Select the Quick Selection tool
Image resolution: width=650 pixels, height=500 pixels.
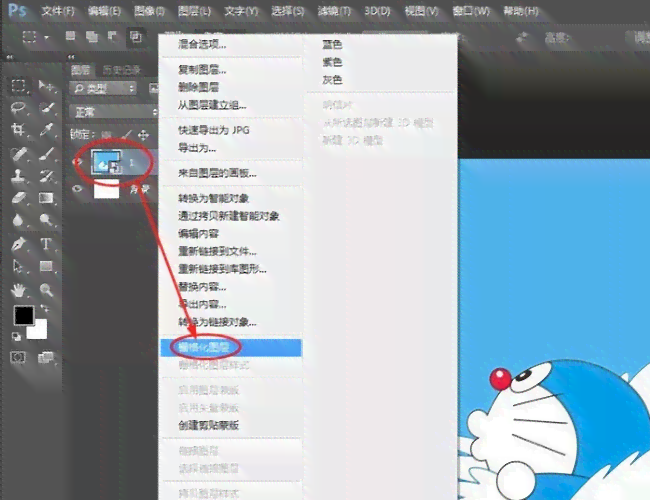[x=46, y=108]
